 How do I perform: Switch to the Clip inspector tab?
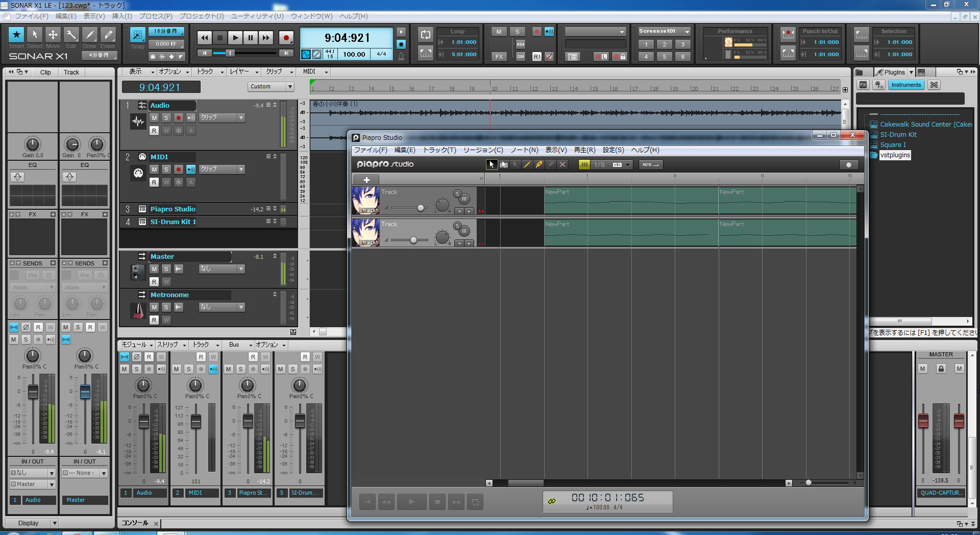click(x=45, y=72)
